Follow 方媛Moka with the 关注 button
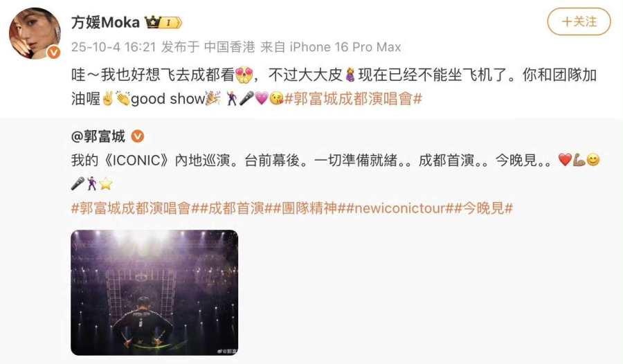The width and height of the screenshot is (623, 364). pyautogui.click(x=579, y=21)
